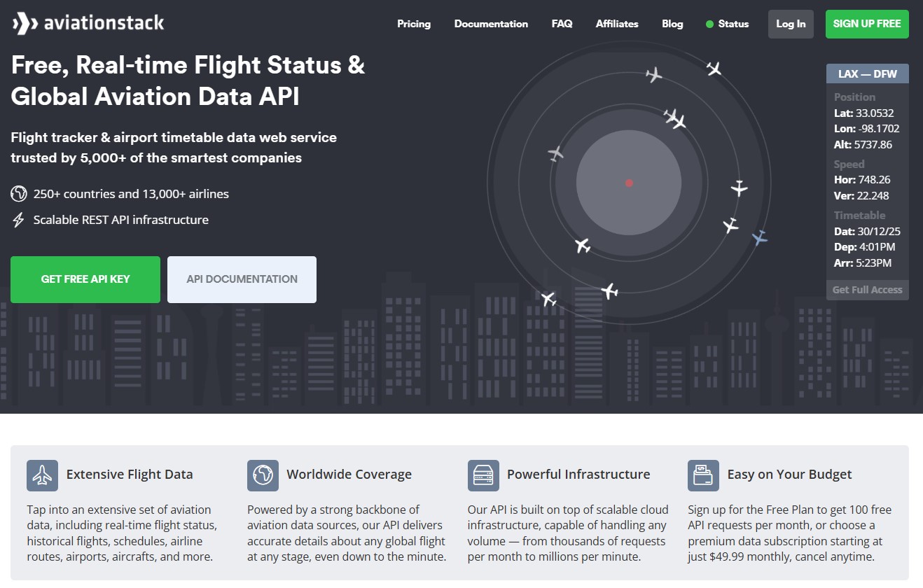Navigate to the FAQ page
The height and width of the screenshot is (588, 923).
[562, 23]
